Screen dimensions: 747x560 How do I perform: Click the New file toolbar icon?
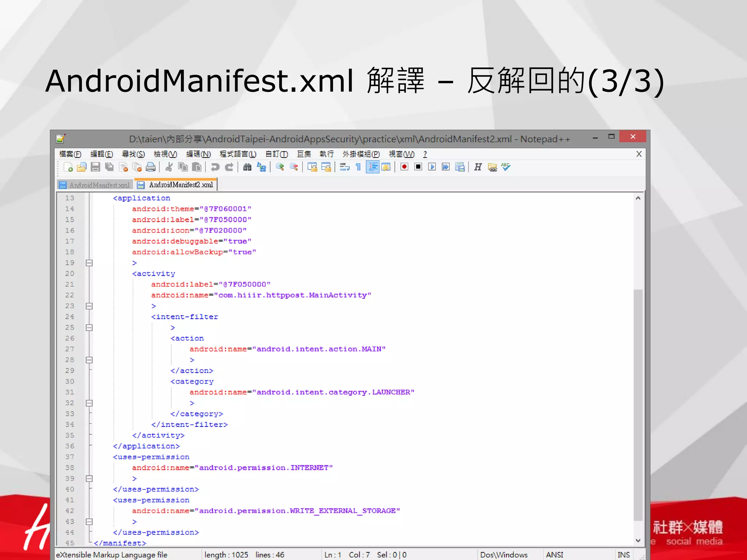click(68, 167)
